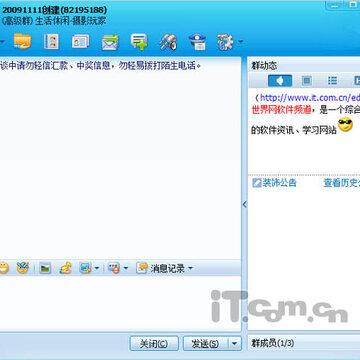Expand the 消息记录 dropdown arrow
Screen dimensions: 360x360
[190, 268]
